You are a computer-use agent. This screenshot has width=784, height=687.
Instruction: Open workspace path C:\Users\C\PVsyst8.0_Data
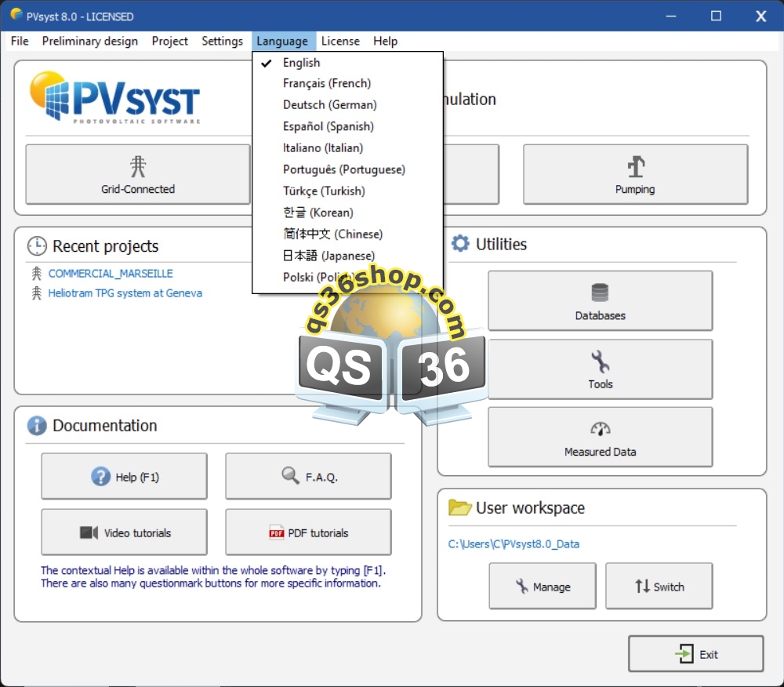click(514, 544)
